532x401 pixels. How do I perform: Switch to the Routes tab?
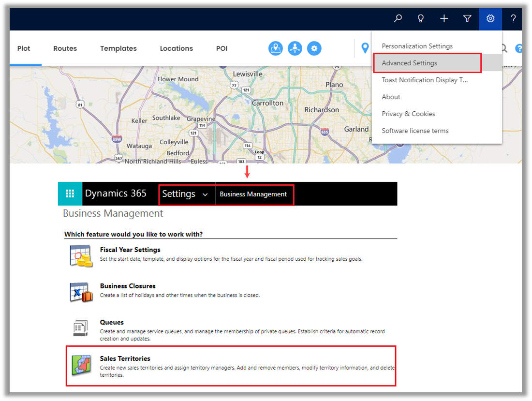(x=65, y=48)
